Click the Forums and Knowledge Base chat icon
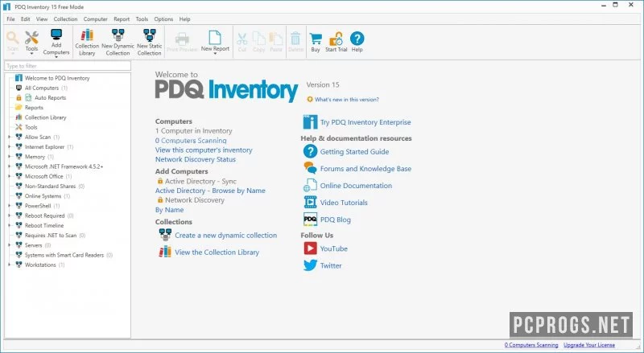The height and width of the screenshot is (353, 644). (x=310, y=168)
